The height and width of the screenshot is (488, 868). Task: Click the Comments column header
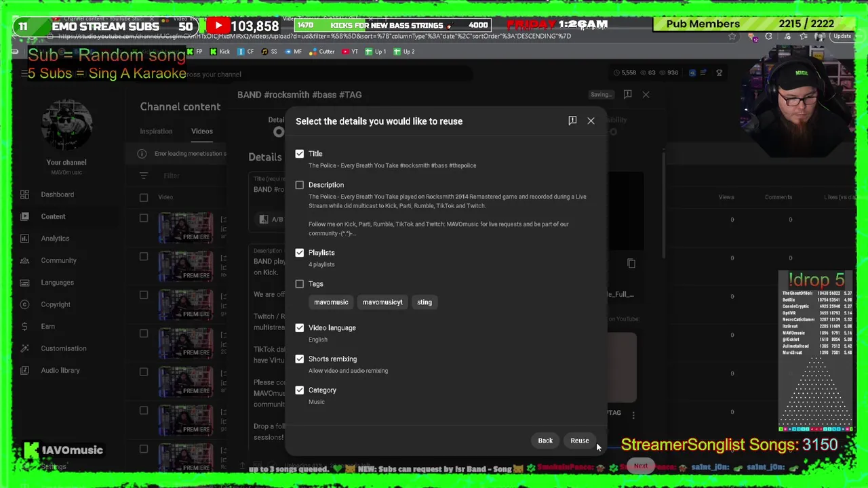click(778, 197)
